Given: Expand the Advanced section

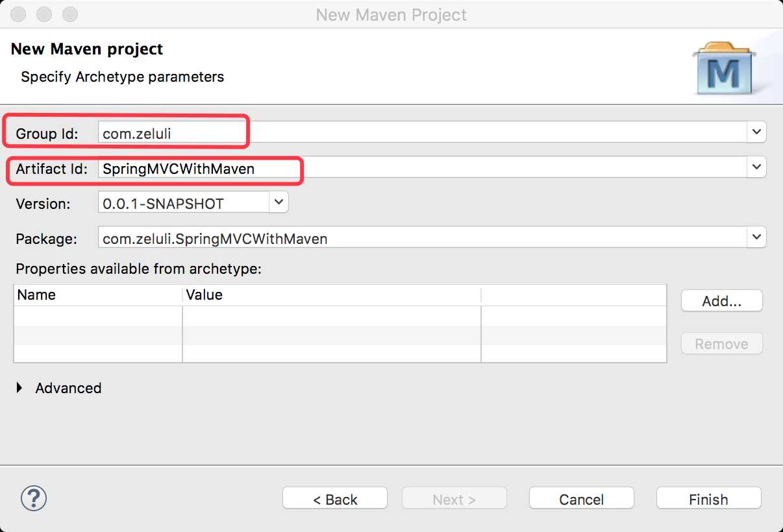Looking at the screenshot, I should coord(20,388).
